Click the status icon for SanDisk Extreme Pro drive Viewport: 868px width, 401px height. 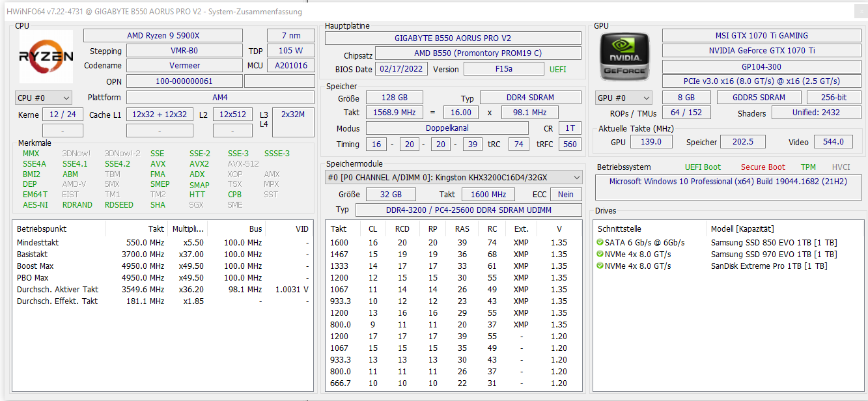(600, 266)
